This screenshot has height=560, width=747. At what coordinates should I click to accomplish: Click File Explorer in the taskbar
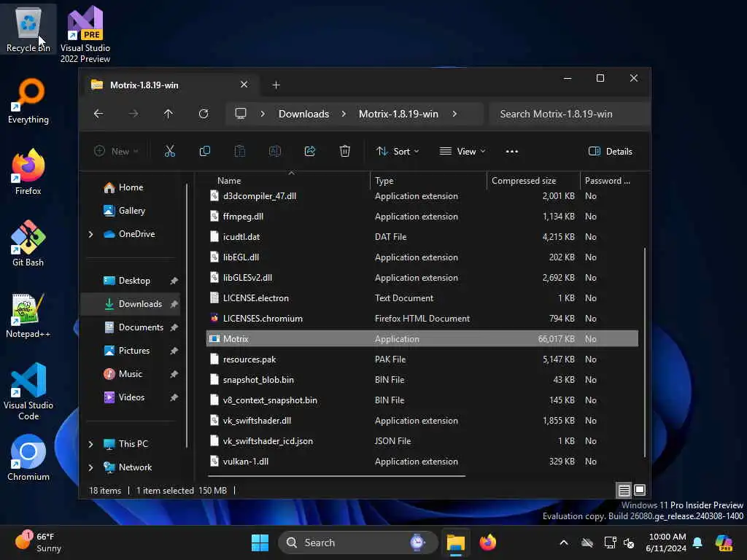coord(455,542)
